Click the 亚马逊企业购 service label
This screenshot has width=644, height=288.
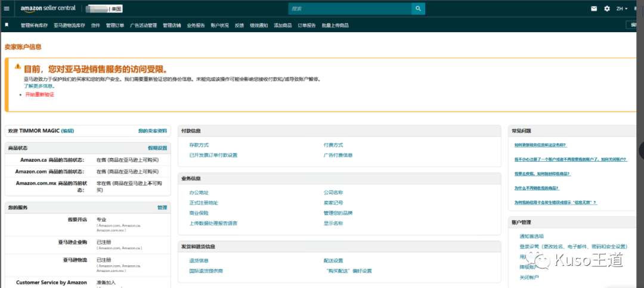tap(73, 243)
